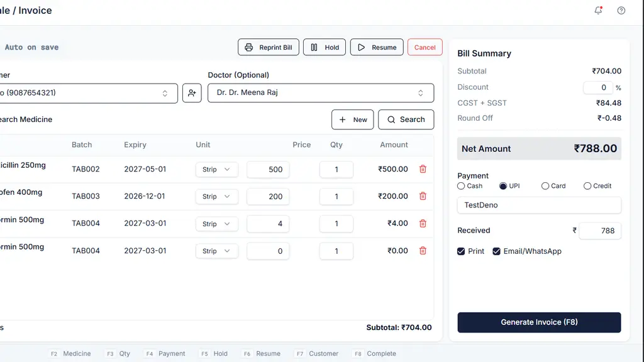Put the current bill on Hold
644x362 pixels.
(325, 47)
